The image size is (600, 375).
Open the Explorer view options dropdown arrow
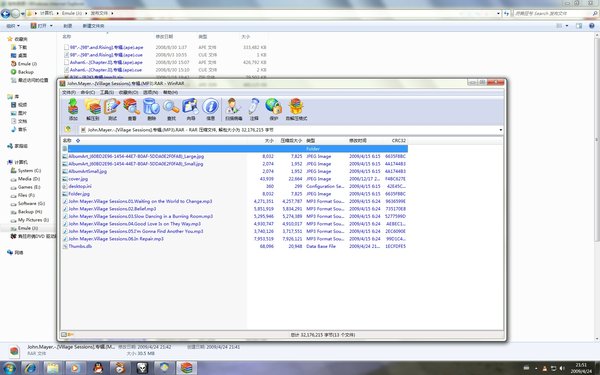pyautogui.click(x=567, y=26)
